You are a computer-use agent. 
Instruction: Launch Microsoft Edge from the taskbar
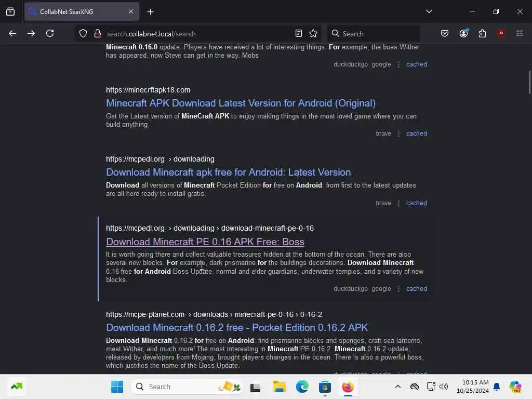click(x=302, y=387)
